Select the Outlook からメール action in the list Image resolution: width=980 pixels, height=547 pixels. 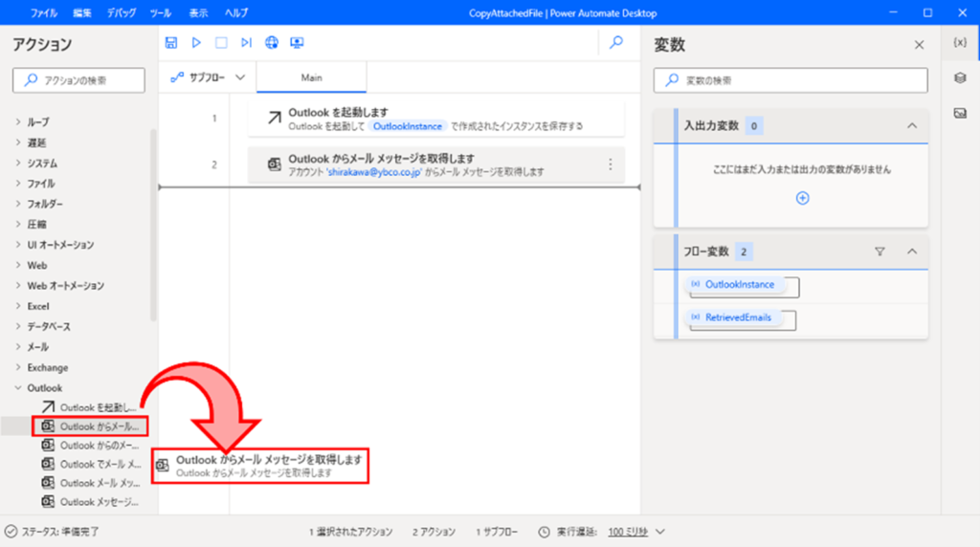tap(89, 427)
